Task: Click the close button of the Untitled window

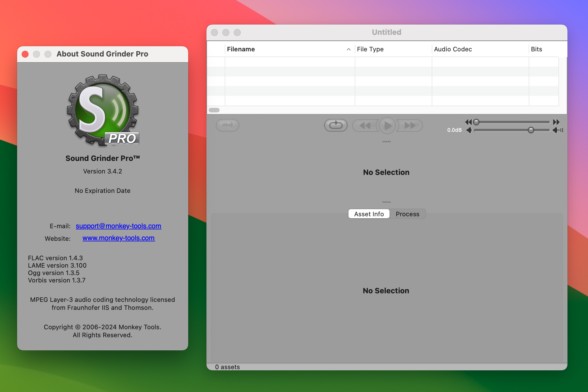Action: pyautogui.click(x=214, y=33)
